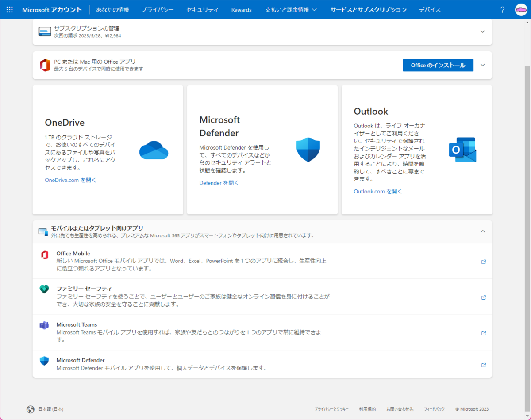The width and height of the screenshot is (531, 420).
Task: Open ファミリー セーフティ external link icon
Action: coord(484,297)
